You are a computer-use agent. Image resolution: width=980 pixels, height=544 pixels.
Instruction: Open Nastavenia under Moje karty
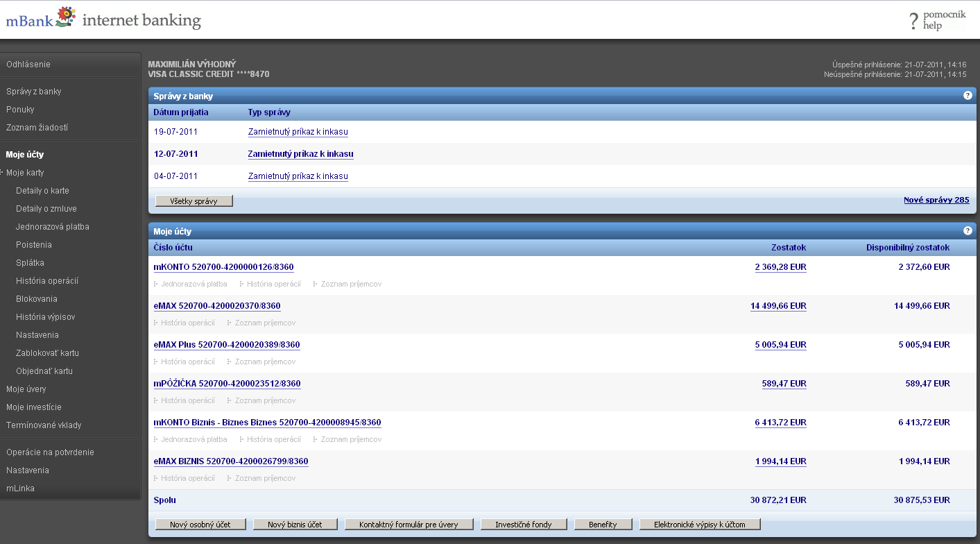(37, 335)
